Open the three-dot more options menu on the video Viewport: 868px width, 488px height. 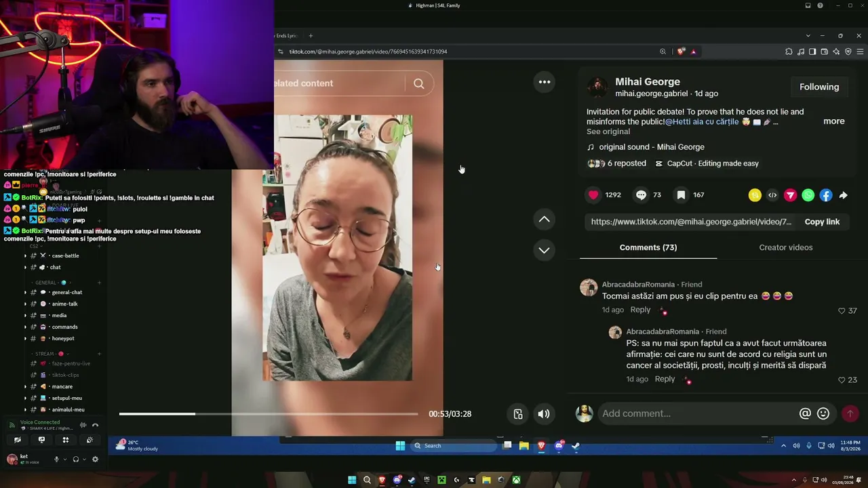tap(544, 82)
